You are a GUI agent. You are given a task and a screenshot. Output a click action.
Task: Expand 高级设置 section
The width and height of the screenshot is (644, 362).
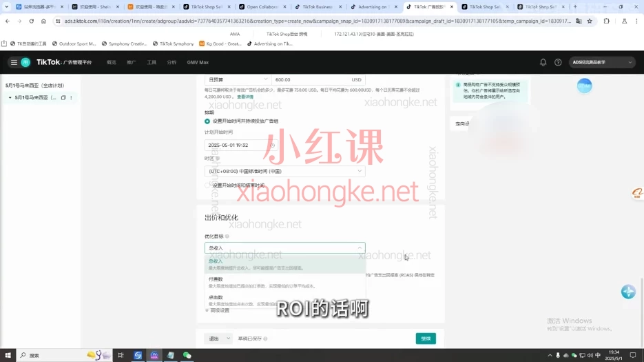[217, 310]
